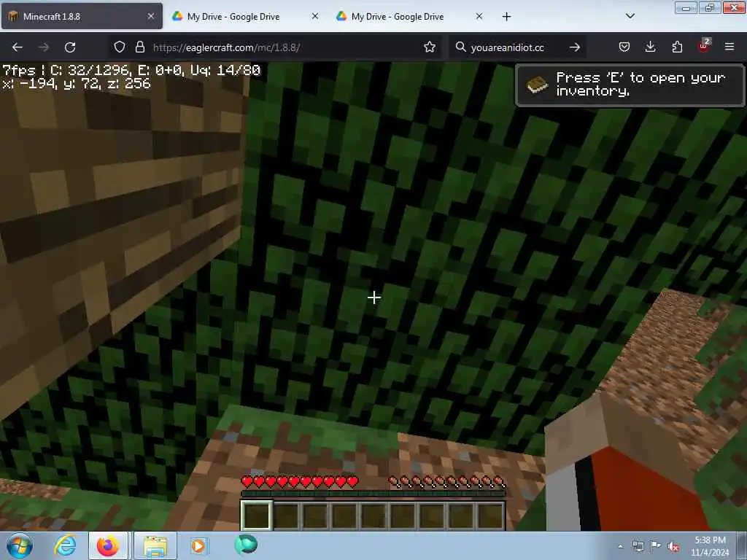This screenshot has height=560, width=747.
Task: Select the second hotbar slot
Action: 286,515
